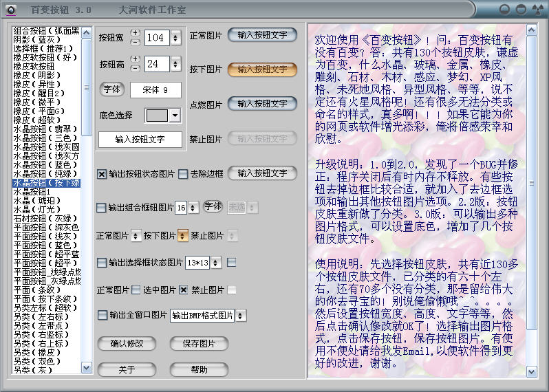Open the 13*13 checkbox size dropdown
The height and width of the screenshot is (392, 549).
point(216,263)
